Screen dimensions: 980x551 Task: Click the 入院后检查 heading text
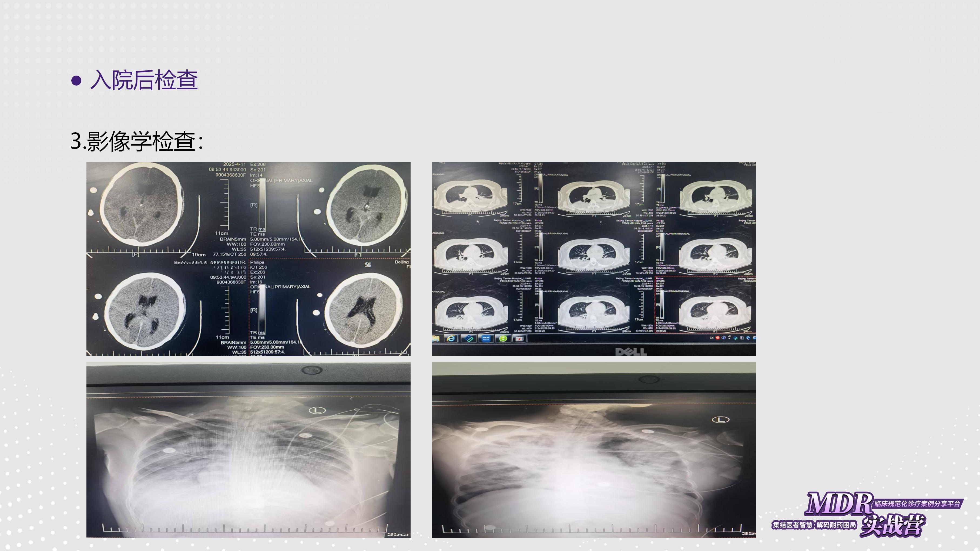144,80
